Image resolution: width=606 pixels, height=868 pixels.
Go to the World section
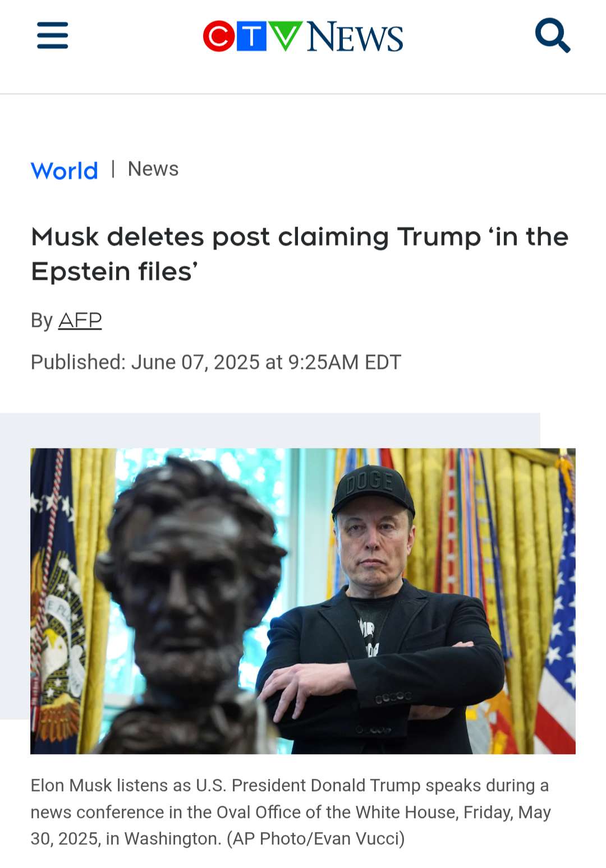tap(65, 170)
